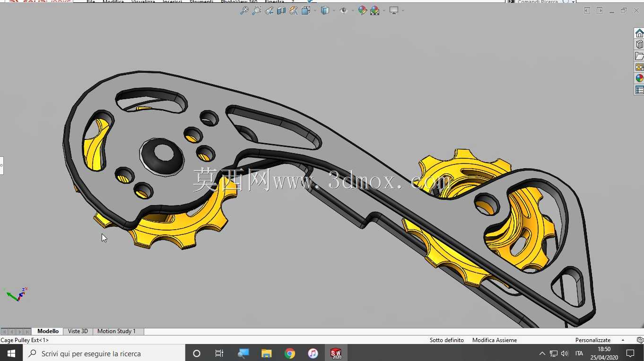Click the Previous View icon
This screenshot has width=644, height=361.
click(269, 10)
